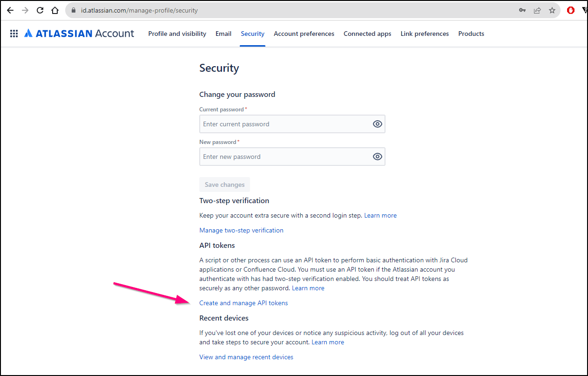Open the browser home icon
This screenshot has width=588, height=376.
55,10
